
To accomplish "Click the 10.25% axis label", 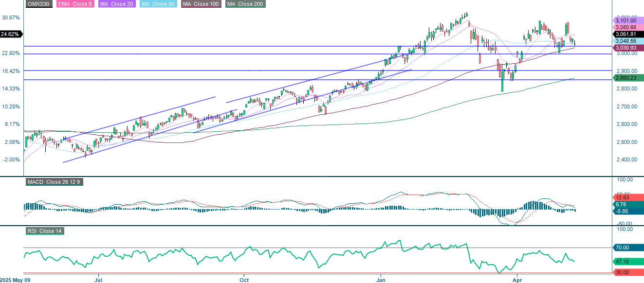I will click(11, 106).
